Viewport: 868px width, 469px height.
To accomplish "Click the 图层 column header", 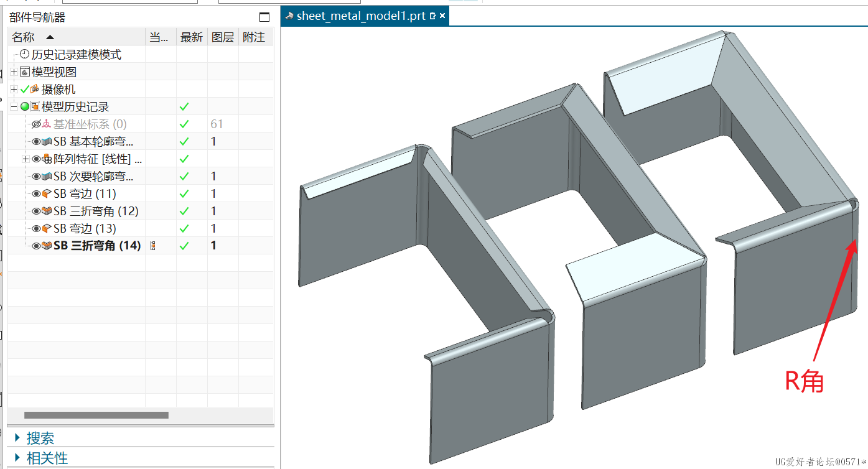I will pyautogui.click(x=223, y=37).
